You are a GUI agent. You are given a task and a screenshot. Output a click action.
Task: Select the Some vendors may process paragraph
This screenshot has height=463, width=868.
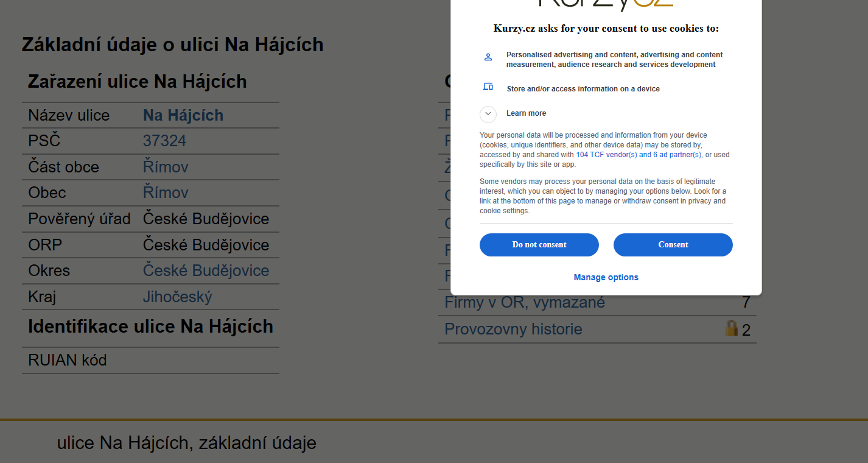(603, 196)
